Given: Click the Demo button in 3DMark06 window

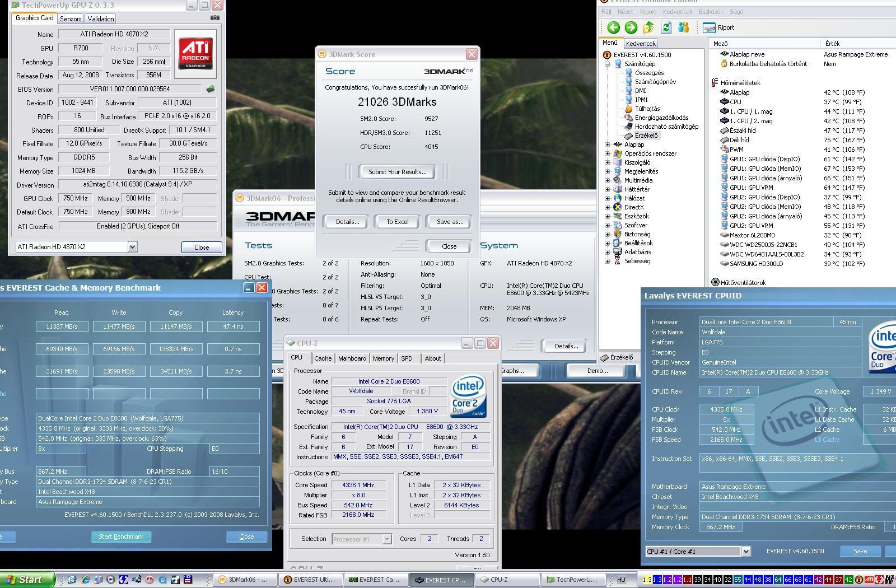Looking at the screenshot, I should [x=598, y=371].
